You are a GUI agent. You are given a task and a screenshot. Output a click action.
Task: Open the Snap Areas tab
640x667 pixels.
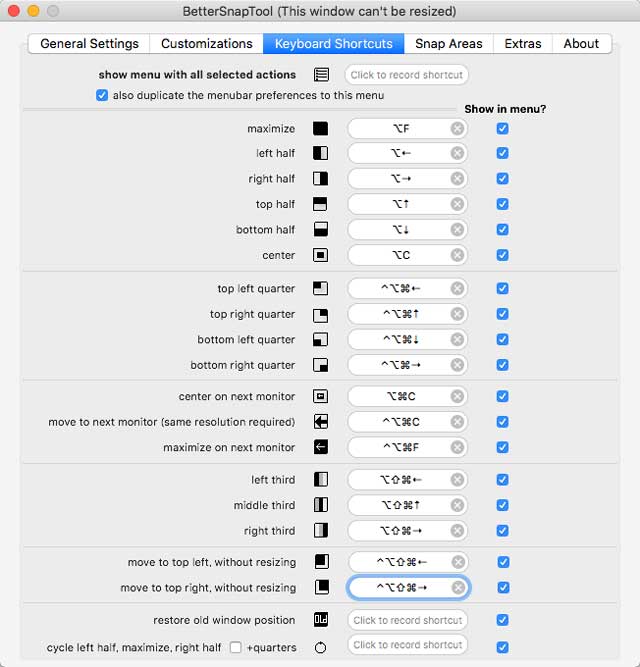449,44
